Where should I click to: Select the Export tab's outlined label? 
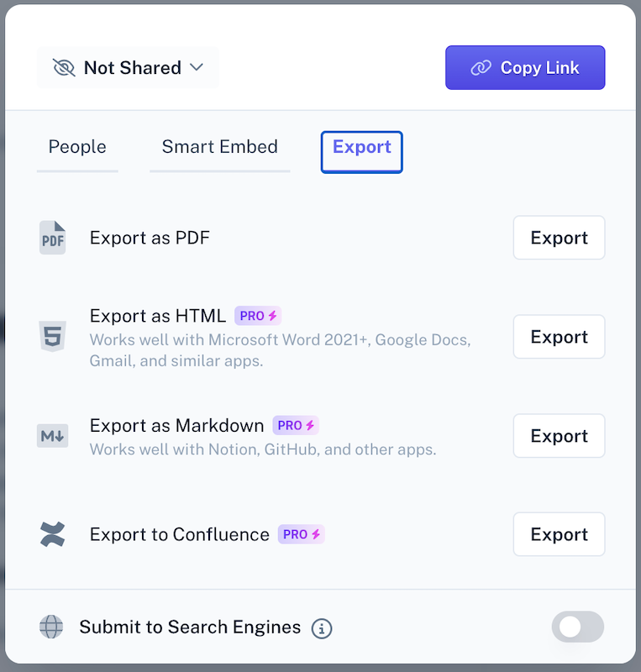click(x=361, y=148)
